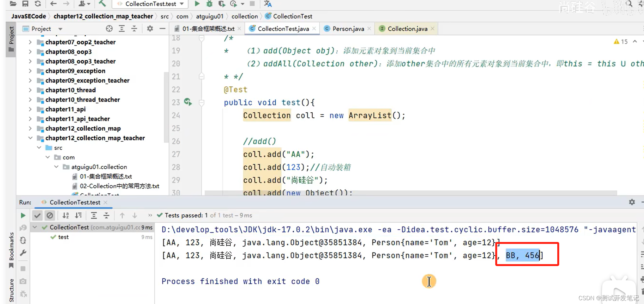The width and height of the screenshot is (644, 304).
Task: Click the warnings indicator showing 15
Action: point(621,42)
